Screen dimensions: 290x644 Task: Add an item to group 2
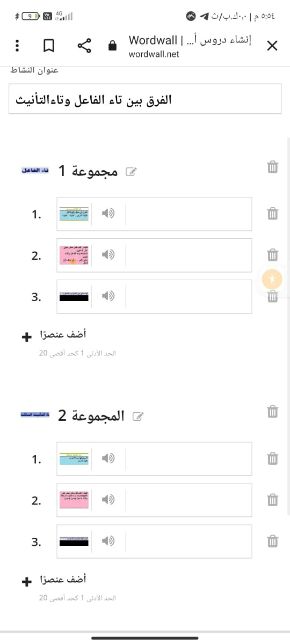[54, 580]
